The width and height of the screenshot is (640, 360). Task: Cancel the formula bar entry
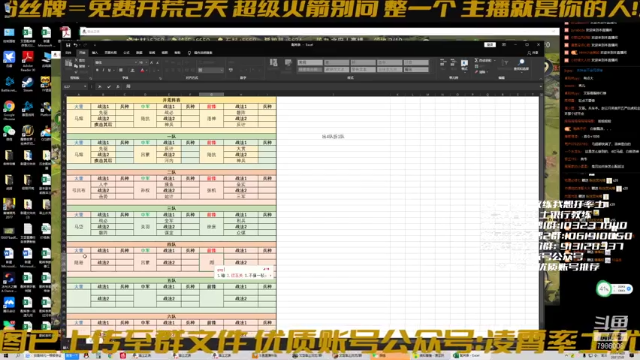(x=100, y=87)
